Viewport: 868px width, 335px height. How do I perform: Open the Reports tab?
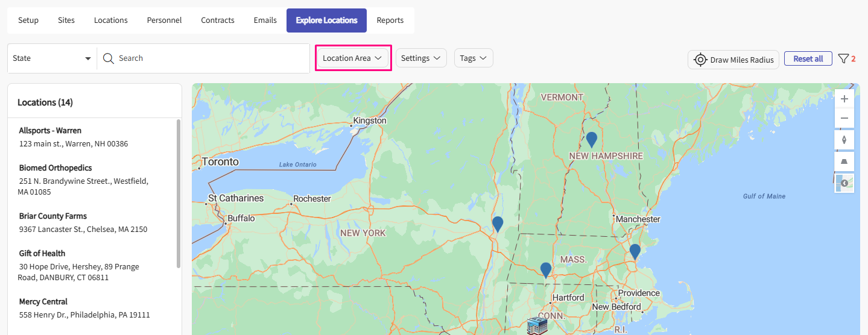pos(390,20)
